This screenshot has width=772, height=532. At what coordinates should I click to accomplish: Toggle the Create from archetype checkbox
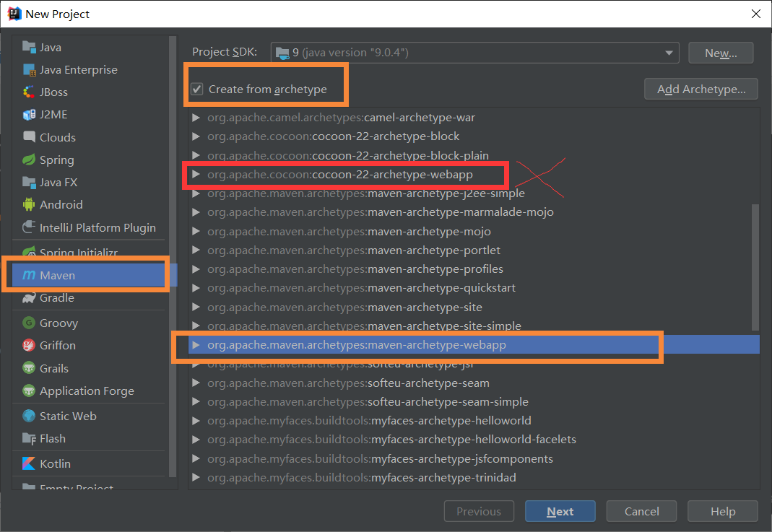pos(197,89)
